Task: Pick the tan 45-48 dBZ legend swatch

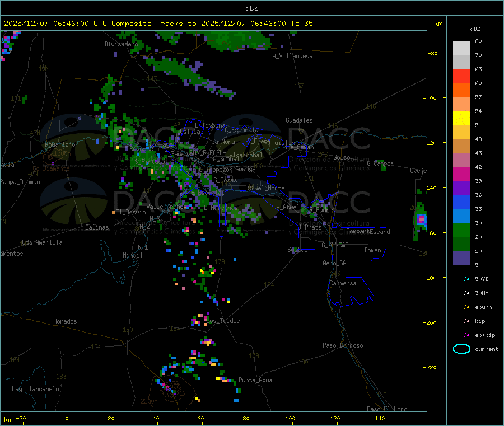Action: coord(461,146)
